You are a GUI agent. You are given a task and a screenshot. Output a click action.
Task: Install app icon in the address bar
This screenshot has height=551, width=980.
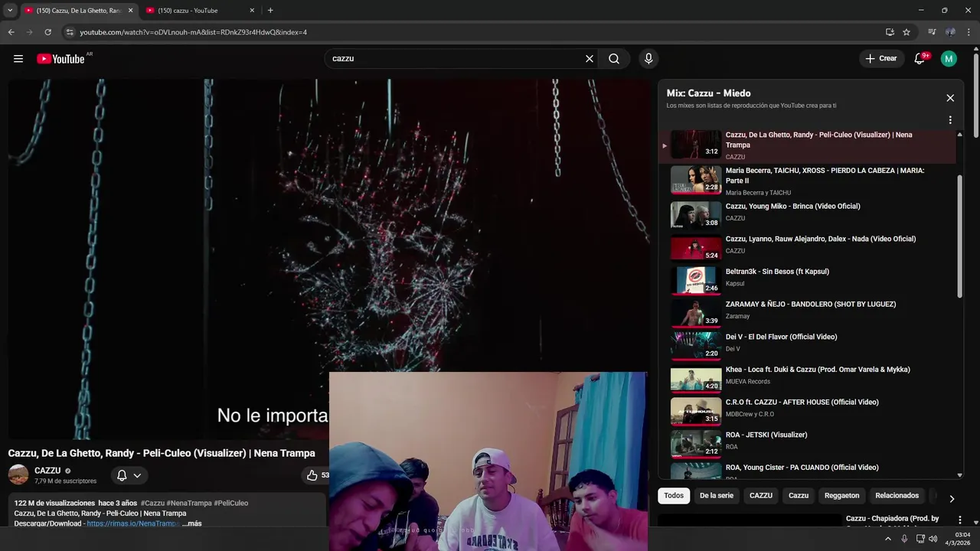pyautogui.click(x=890, y=32)
